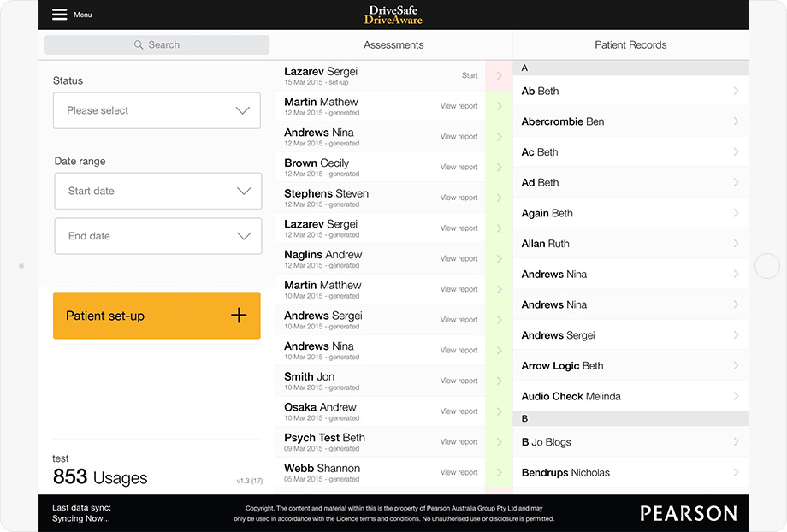787x532 pixels.
Task: Select Allan Ruth in Patient Records
Action: pyautogui.click(x=630, y=244)
